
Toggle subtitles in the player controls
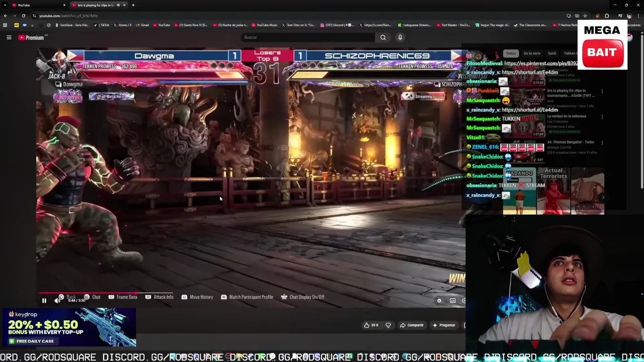(x=453, y=301)
